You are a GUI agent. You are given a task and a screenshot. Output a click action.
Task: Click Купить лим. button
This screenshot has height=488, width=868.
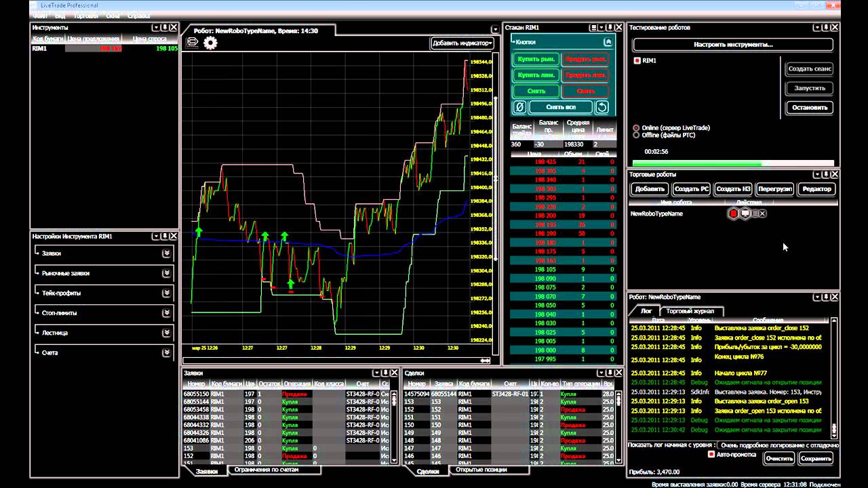click(x=536, y=75)
